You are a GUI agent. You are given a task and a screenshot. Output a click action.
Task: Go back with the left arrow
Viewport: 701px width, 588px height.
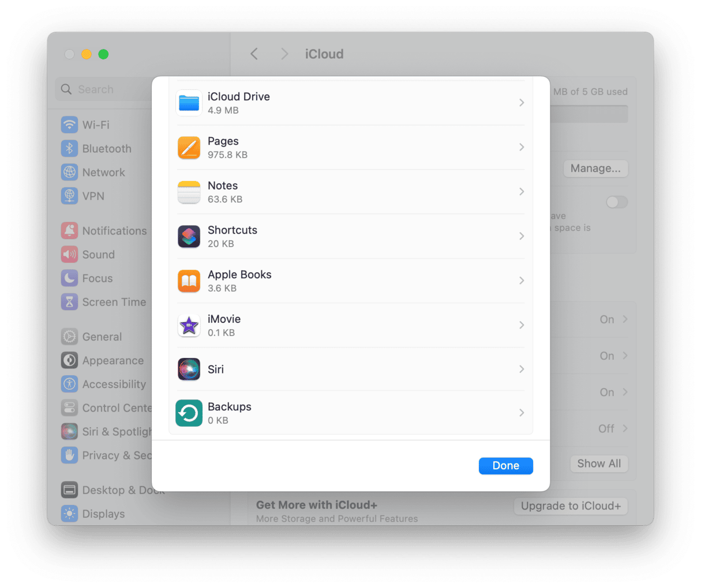pyautogui.click(x=254, y=54)
